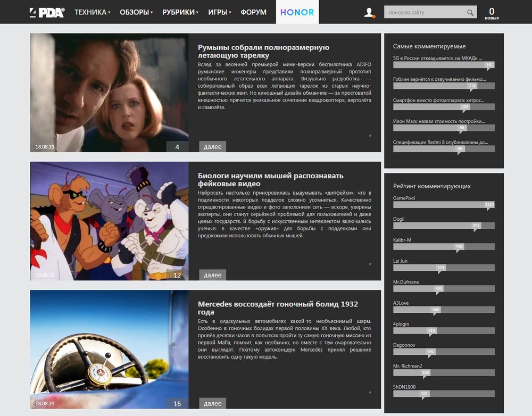Open 'Смартфон вместо фотоаппарата' link
Screen dimensions: 532x416
[438, 100]
